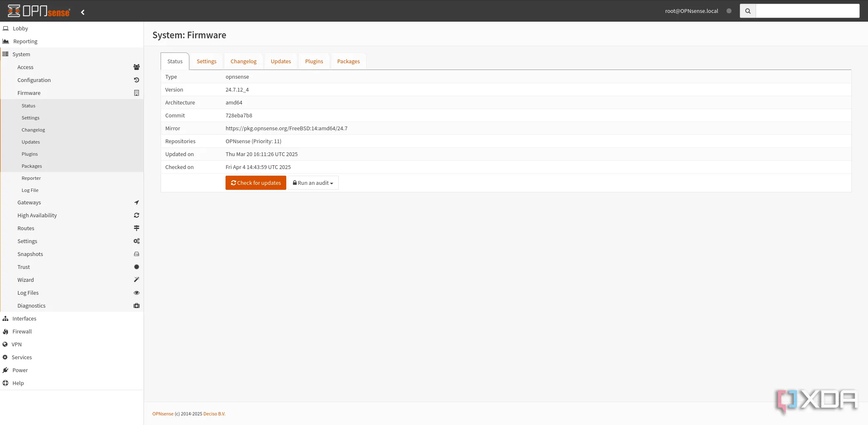Click the commit hash 728eba7b8

239,115
